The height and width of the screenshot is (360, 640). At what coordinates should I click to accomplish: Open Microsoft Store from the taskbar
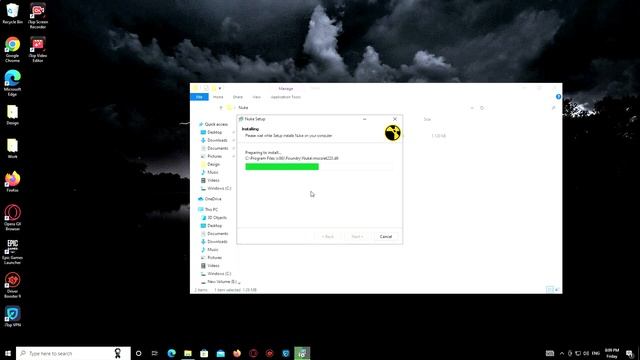(204, 353)
